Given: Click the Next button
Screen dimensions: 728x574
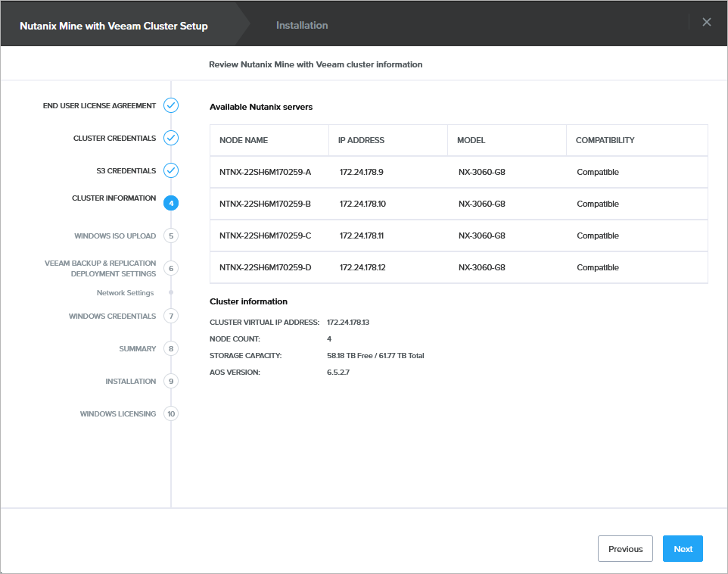Looking at the screenshot, I should tap(683, 549).
